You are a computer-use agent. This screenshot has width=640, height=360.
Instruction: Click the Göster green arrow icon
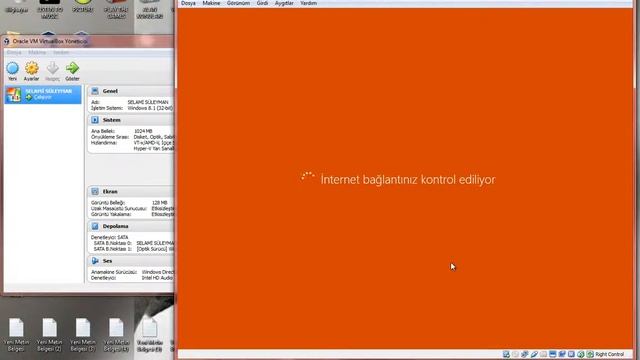[x=72, y=68]
